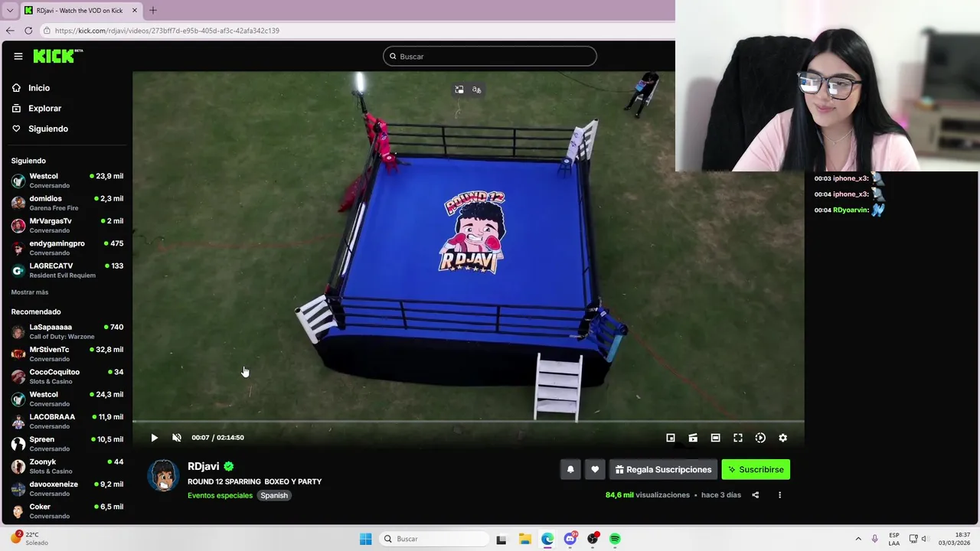980x551 pixels.
Task: Show hidden system tray icons
Action: coord(858,539)
